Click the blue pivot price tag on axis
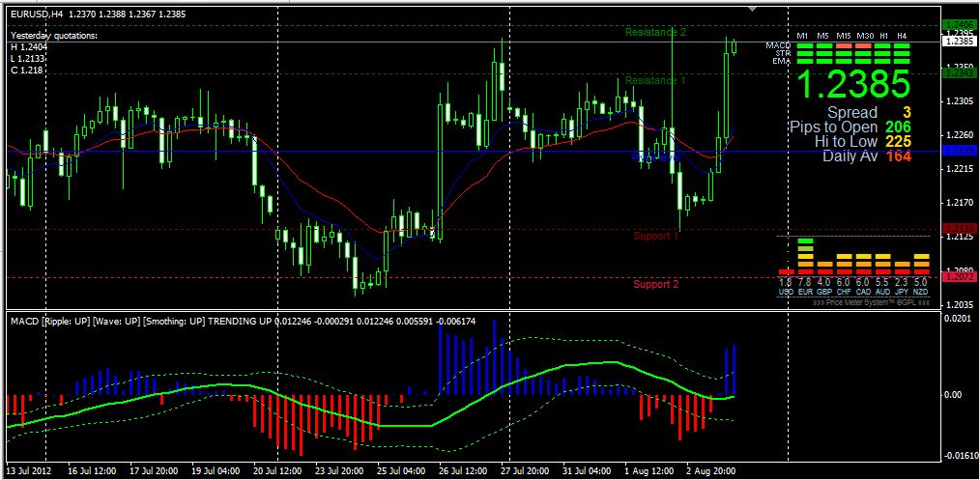The height and width of the screenshot is (480, 980). 959,151
